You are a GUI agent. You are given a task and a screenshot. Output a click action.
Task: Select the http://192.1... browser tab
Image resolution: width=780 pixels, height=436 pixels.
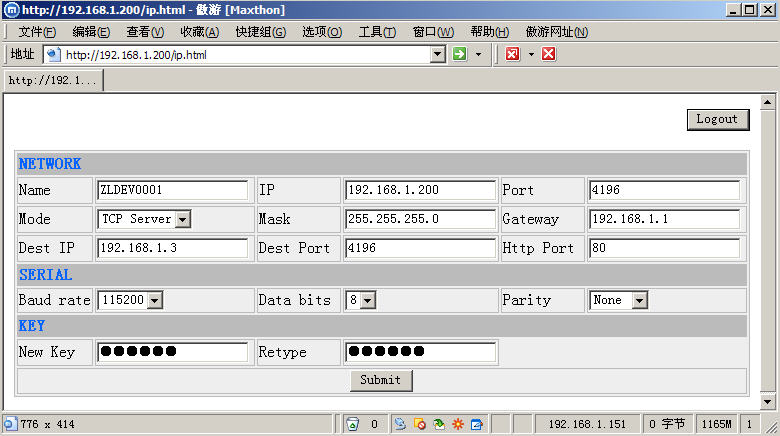pyautogui.click(x=52, y=80)
